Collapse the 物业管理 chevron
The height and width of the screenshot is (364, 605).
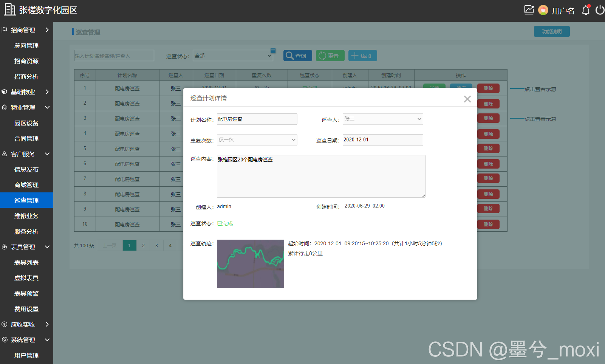point(47,107)
